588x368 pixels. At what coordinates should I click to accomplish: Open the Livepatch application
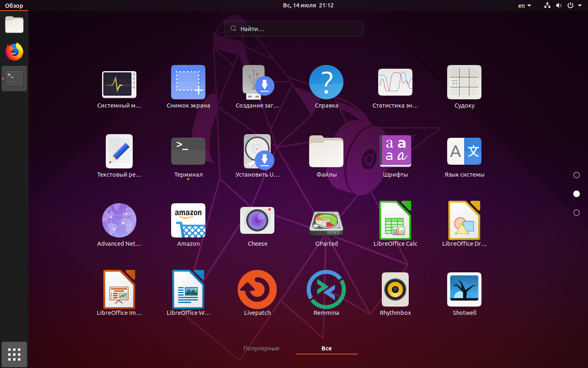[257, 290]
